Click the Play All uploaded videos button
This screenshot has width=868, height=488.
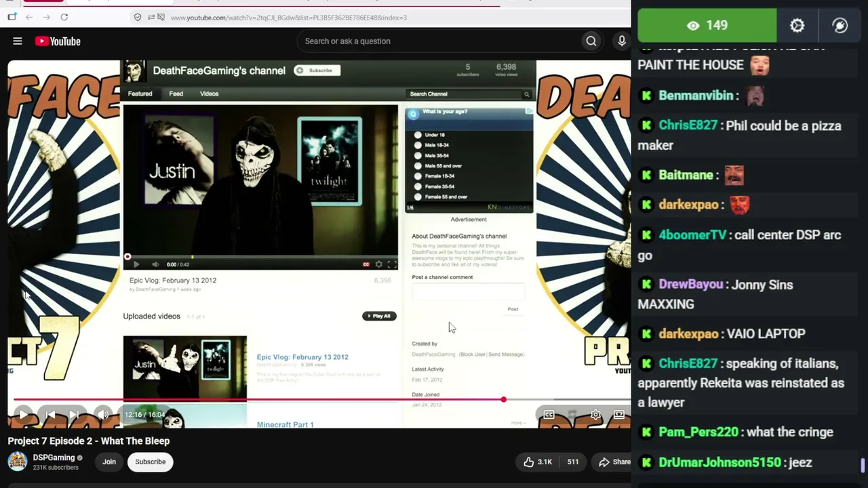(x=379, y=316)
